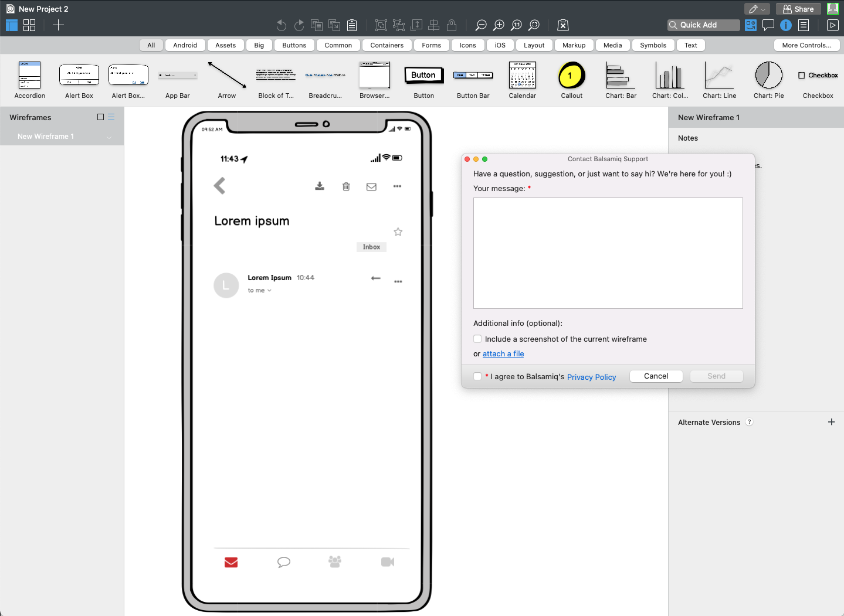
Task: Toggle the blue inspector info icon
Action: click(x=786, y=25)
